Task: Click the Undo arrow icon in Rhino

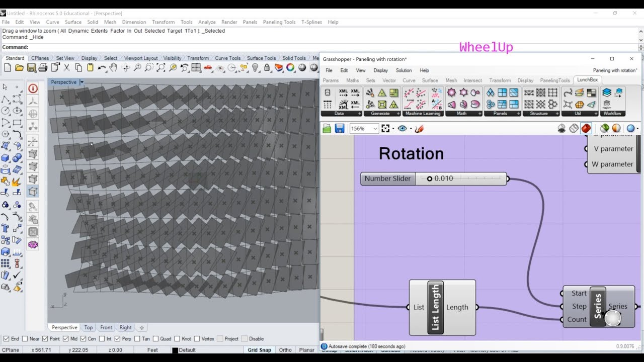Action: click(102, 67)
